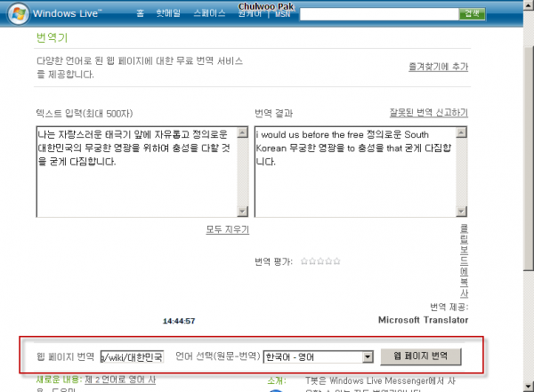Click the page vertical scrollbar thumb
534x392 pixels.
tap(529, 156)
